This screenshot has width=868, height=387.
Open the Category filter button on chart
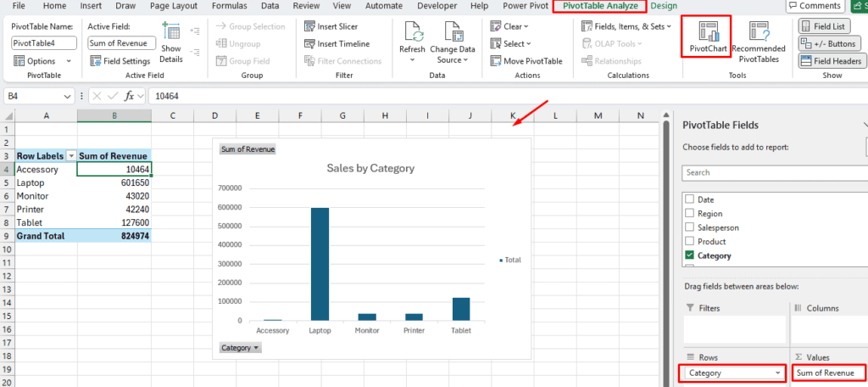tap(240, 348)
